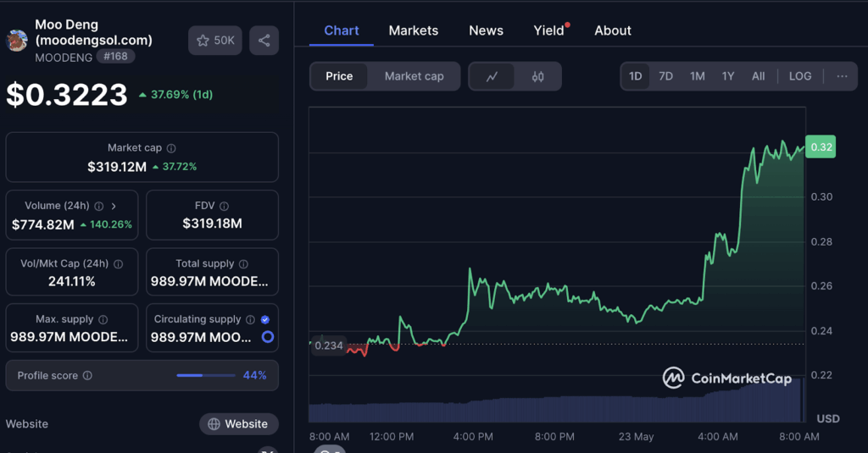868x453 pixels.
Task: Expand Volume (24h) chevron arrow
Action: (114, 206)
